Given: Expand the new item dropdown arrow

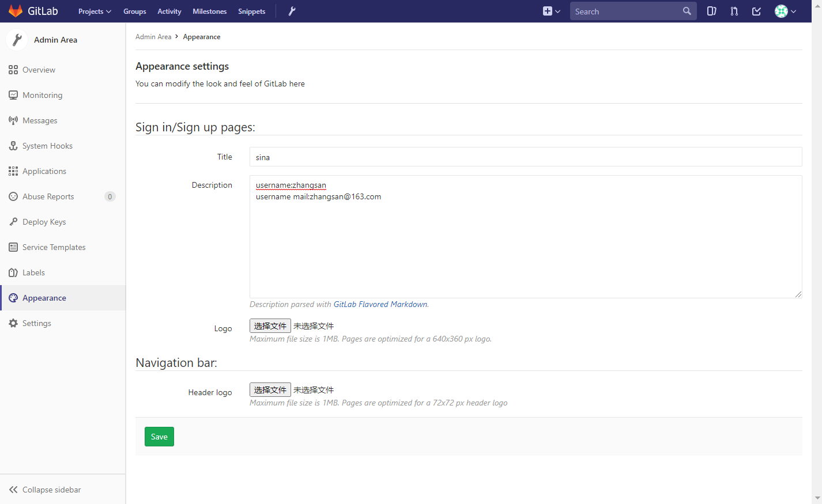Looking at the screenshot, I should pyautogui.click(x=558, y=12).
